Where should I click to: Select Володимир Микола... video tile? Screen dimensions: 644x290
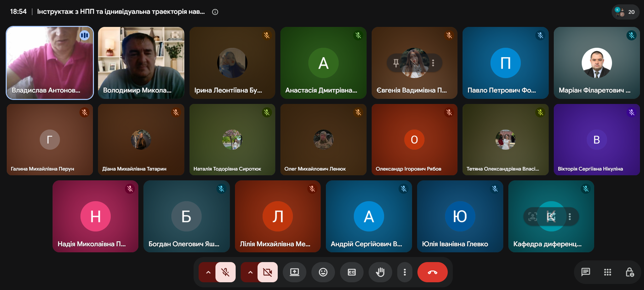141,63
